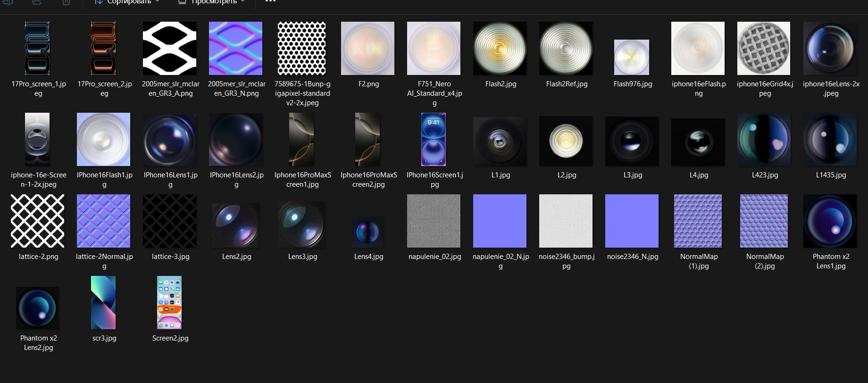Select the scr3.jpg file

104,303
